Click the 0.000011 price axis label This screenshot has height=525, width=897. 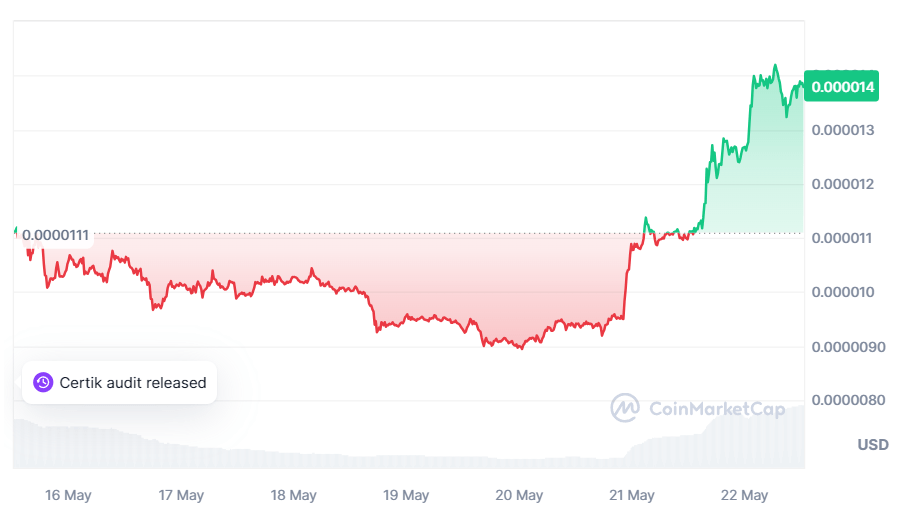pos(842,238)
